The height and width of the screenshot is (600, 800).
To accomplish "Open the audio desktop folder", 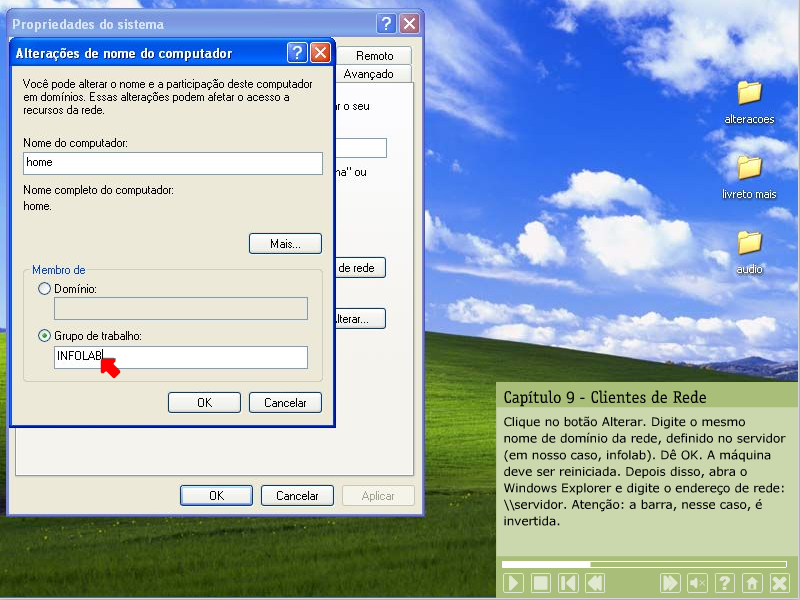I will click(x=749, y=243).
